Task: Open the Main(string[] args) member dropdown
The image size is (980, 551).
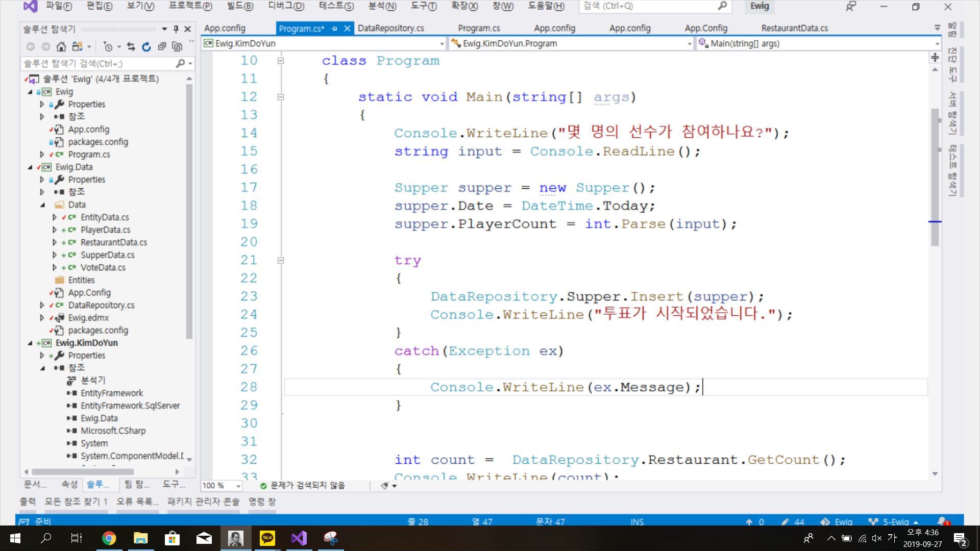Action: (937, 44)
